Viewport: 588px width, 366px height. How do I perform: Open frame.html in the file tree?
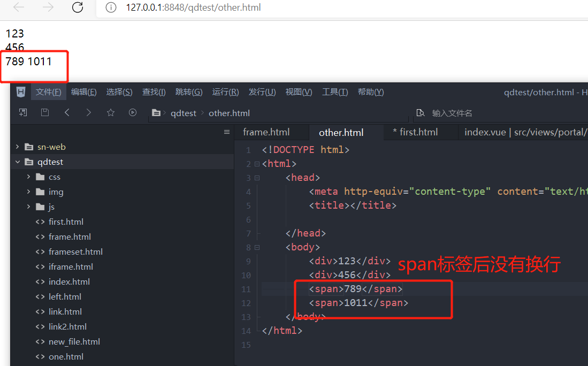pos(70,237)
